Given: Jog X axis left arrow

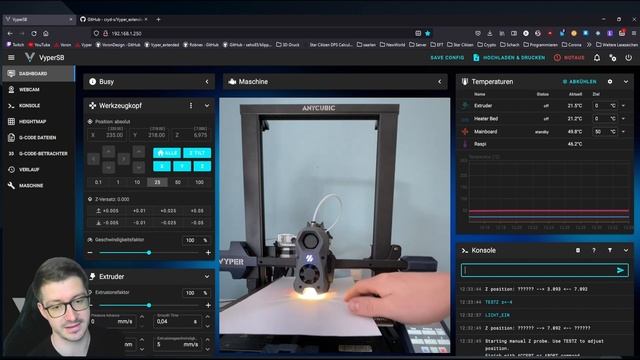Looking at the screenshot, I should (x=93, y=159).
